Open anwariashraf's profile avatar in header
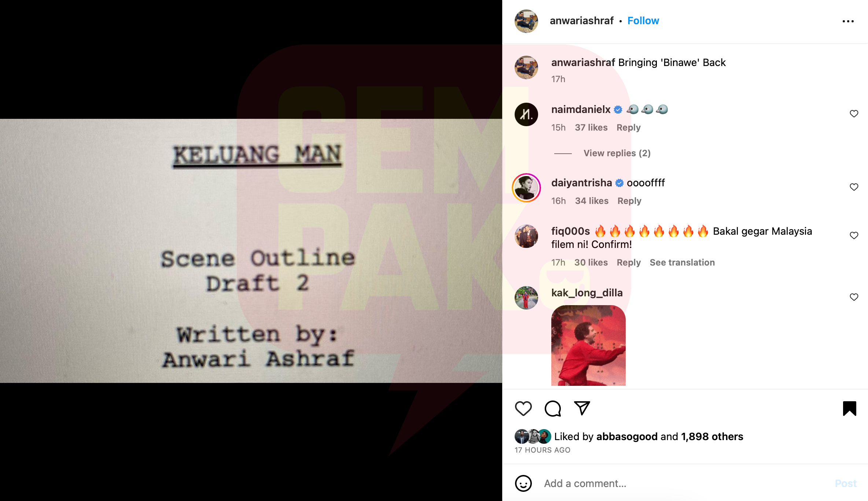 pyautogui.click(x=526, y=21)
